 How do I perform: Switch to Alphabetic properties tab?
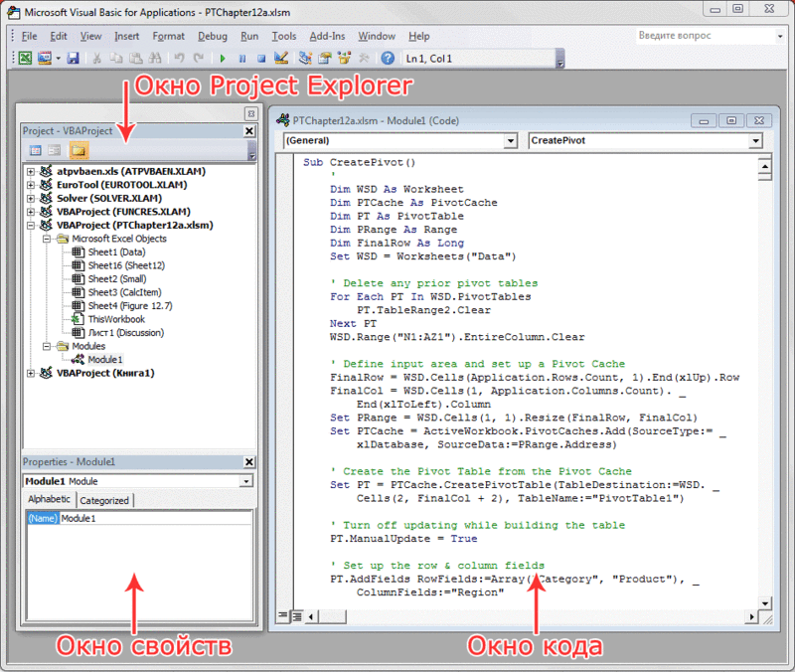pos(49,500)
